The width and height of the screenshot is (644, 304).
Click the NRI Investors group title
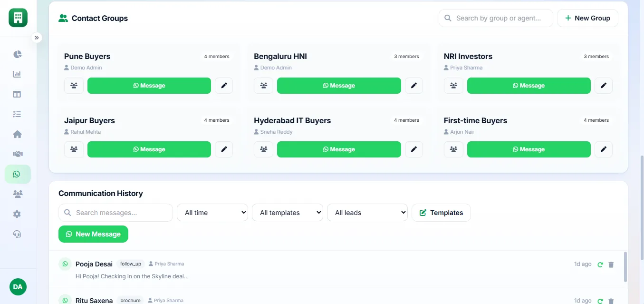point(468,56)
